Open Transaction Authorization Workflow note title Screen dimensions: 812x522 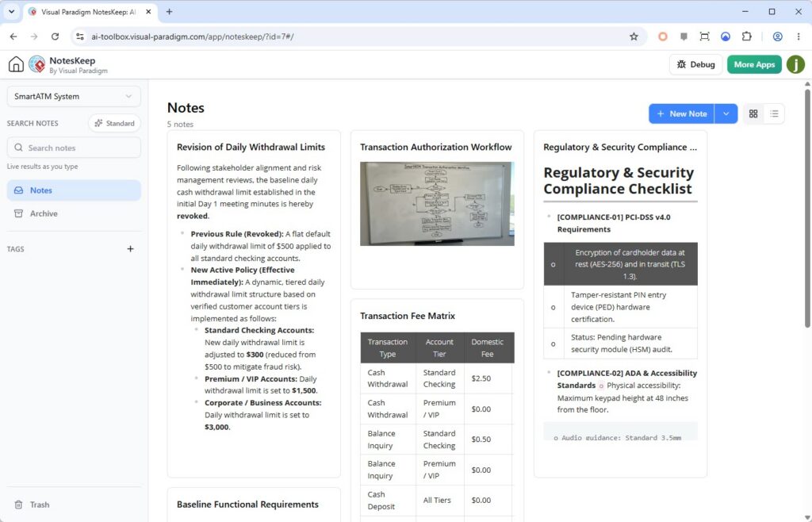(435, 147)
